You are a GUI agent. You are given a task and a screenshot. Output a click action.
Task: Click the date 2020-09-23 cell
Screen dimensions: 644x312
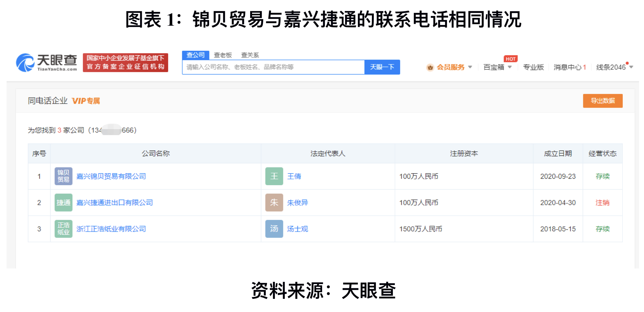[x=558, y=176]
